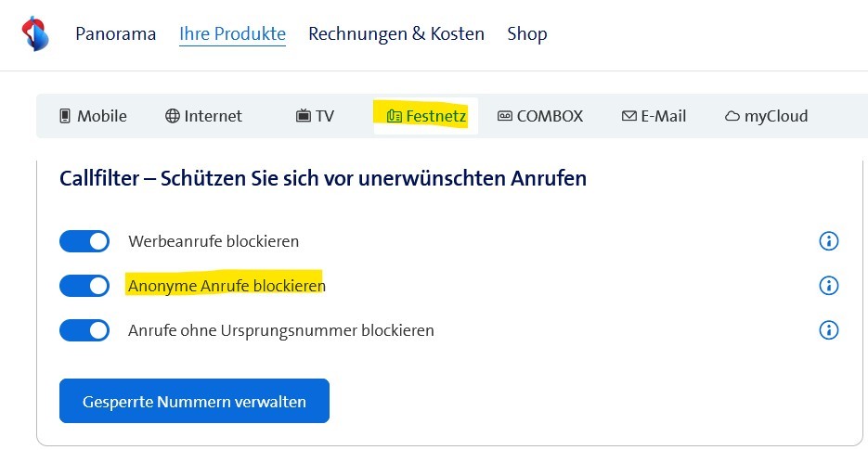Show info for Anrufe ohne Ursprungsnummer
868x450 pixels.
(828, 329)
